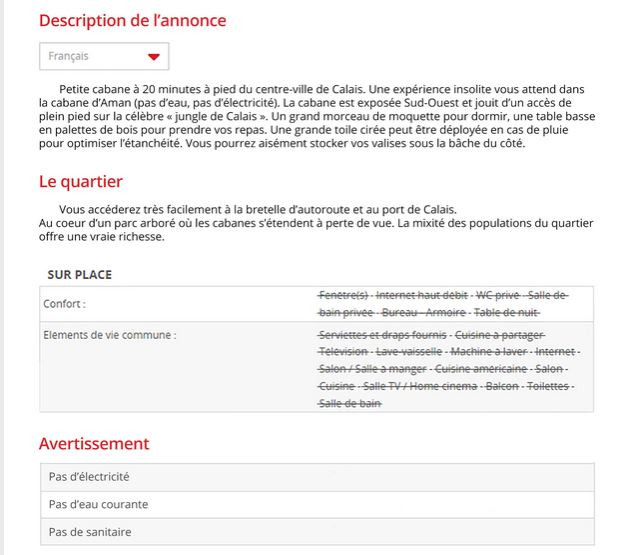Open the Français language dropdown
The image size is (638, 555).
point(104,56)
